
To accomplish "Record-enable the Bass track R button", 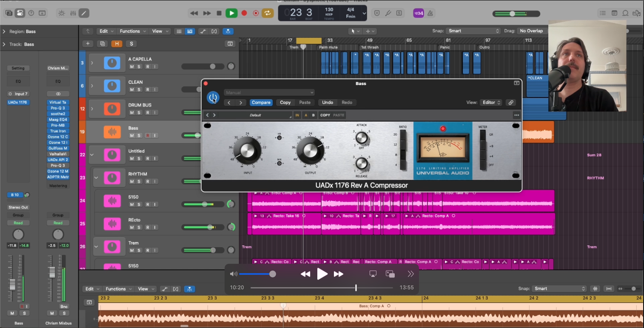I will (x=148, y=135).
